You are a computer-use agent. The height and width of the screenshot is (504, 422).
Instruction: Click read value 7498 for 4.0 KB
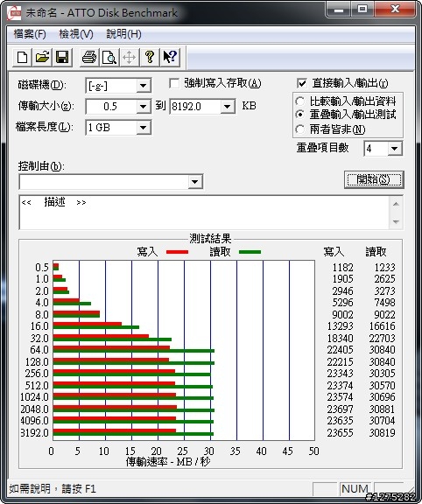384,303
